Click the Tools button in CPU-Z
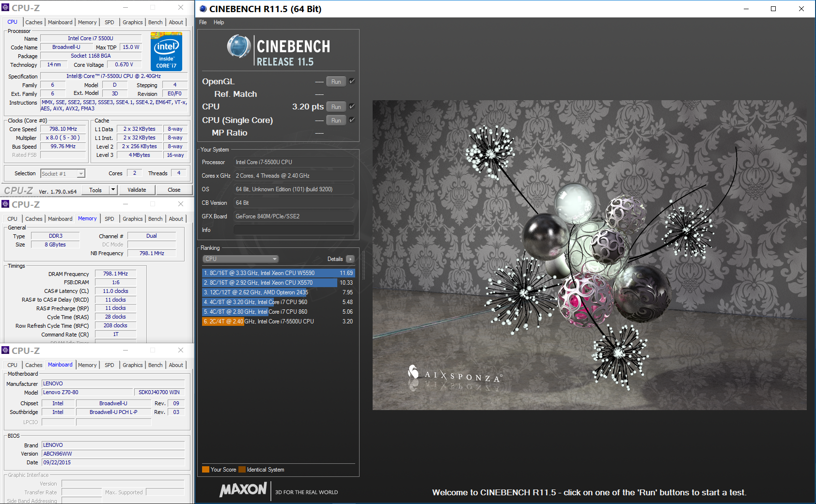This screenshot has width=816, height=504. coord(95,190)
